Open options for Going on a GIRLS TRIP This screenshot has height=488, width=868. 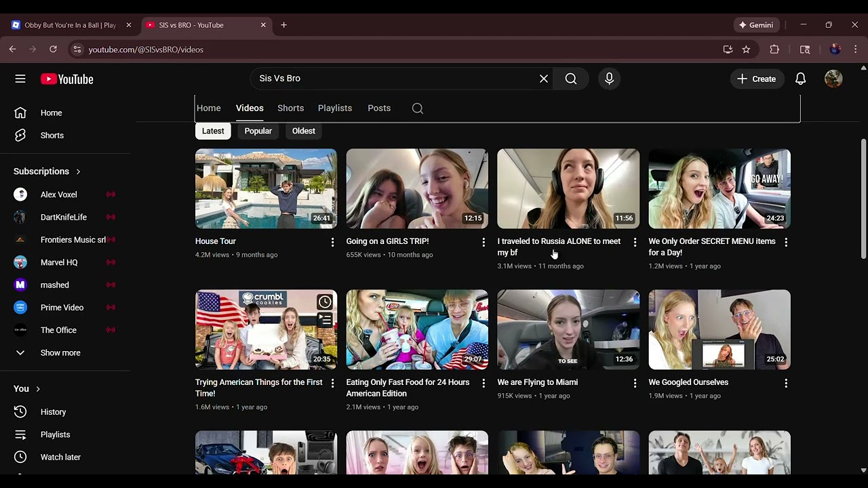484,242
